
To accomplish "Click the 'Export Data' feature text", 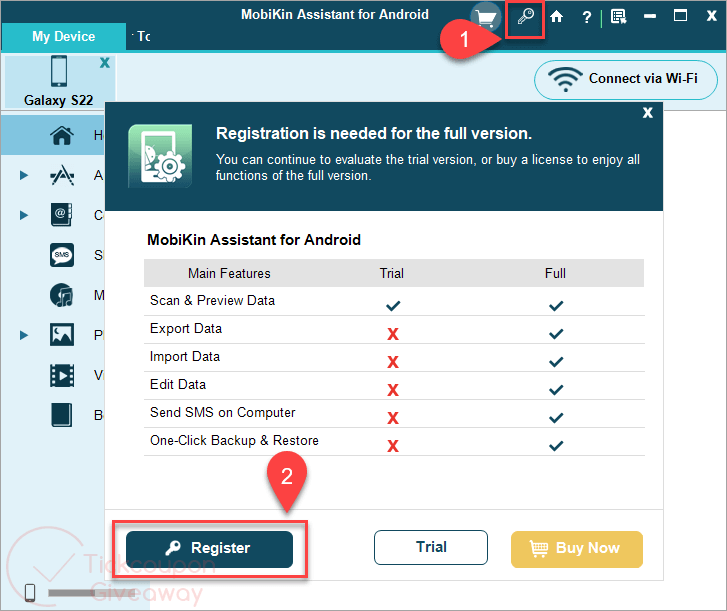I will (x=186, y=329).
